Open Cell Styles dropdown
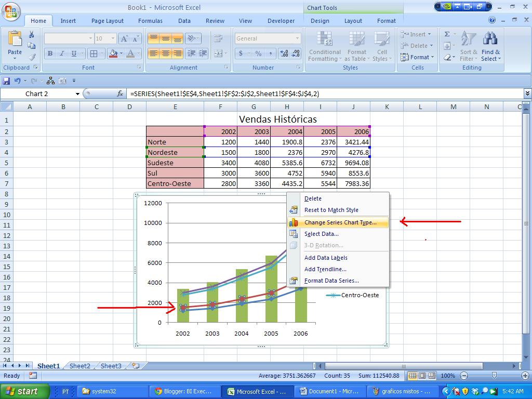 click(x=382, y=46)
